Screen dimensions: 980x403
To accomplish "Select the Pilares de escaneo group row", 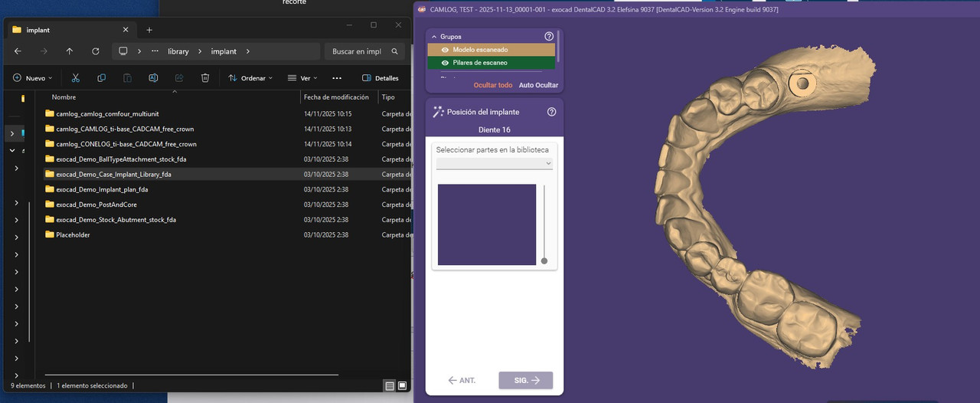I will 491,63.
